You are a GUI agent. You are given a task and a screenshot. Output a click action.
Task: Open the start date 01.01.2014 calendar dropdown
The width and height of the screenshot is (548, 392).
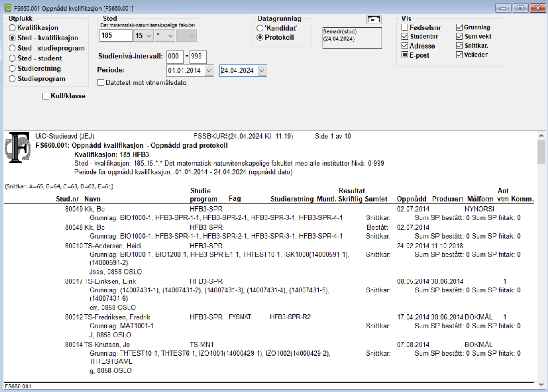[x=209, y=71]
